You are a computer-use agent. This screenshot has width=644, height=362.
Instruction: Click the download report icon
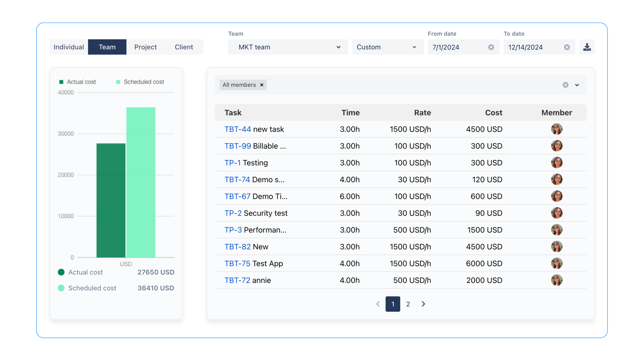click(x=587, y=47)
